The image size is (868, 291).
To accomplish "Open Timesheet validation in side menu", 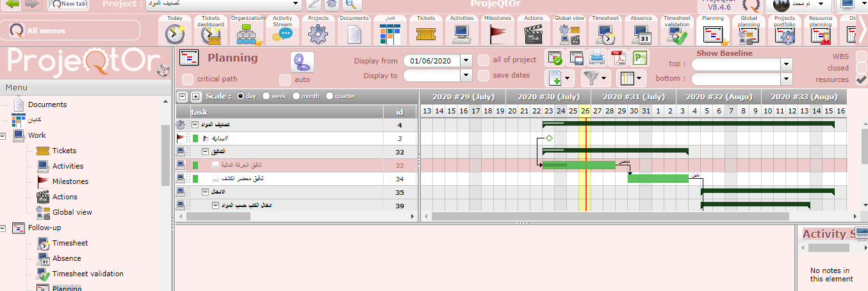I will pyautogui.click(x=88, y=274).
